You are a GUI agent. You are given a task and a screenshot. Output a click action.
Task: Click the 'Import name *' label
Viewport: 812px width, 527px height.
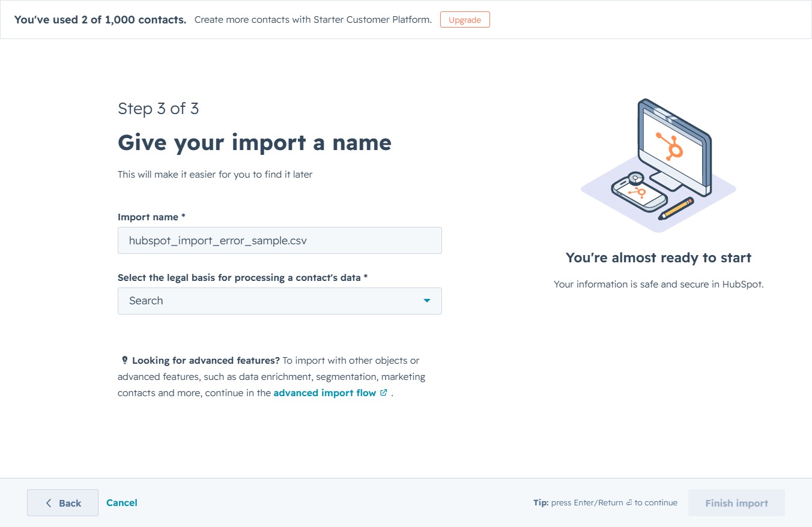point(152,217)
